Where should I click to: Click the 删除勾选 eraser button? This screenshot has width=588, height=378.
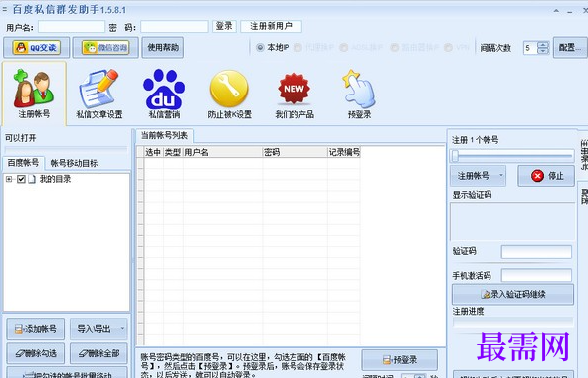pyautogui.click(x=36, y=353)
